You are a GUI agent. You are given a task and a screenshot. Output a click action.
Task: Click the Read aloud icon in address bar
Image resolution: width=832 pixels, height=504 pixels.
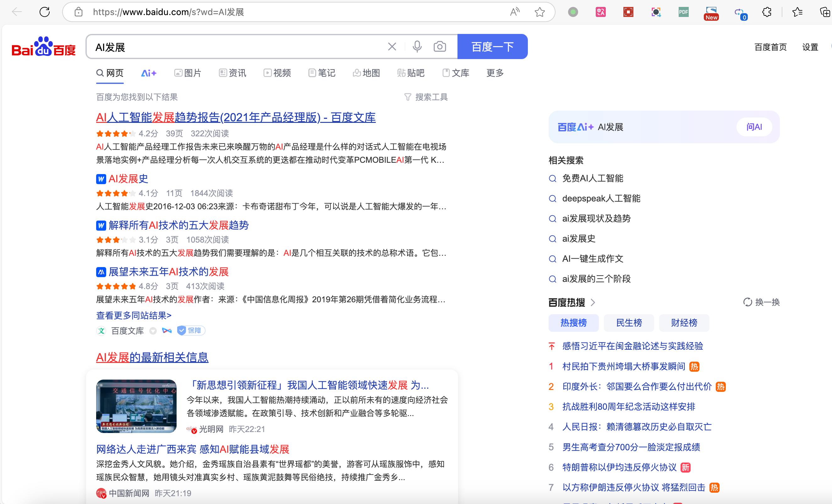515,12
